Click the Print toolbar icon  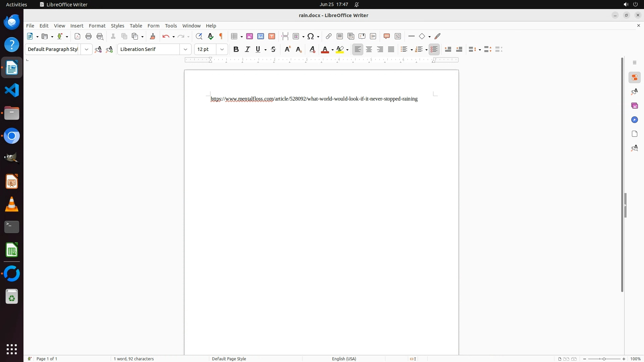[x=89, y=37]
